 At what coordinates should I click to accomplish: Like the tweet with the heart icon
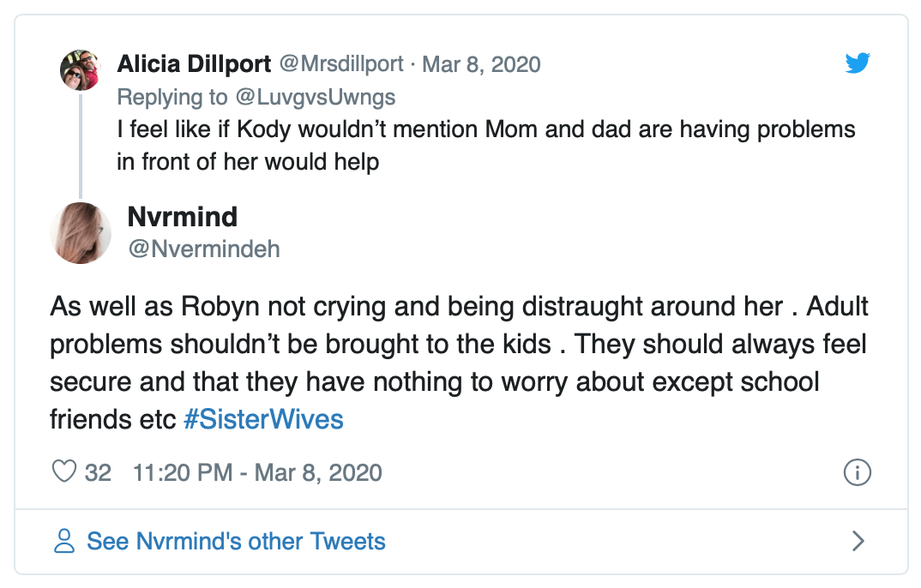pyautogui.click(x=65, y=471)
